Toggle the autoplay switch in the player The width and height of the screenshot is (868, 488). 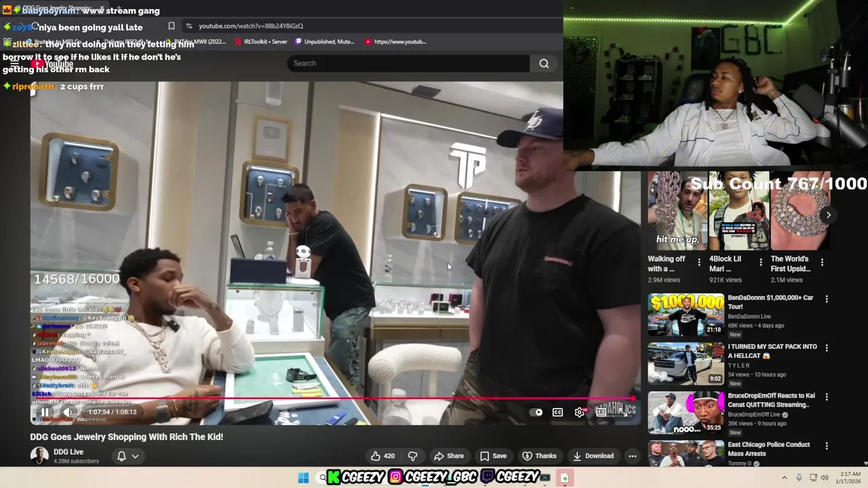(537, 412)
